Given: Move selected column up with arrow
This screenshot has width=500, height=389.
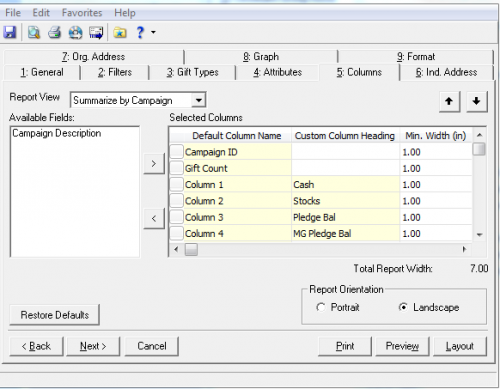Looking at the screenshot, I should [x=449, y=101].
